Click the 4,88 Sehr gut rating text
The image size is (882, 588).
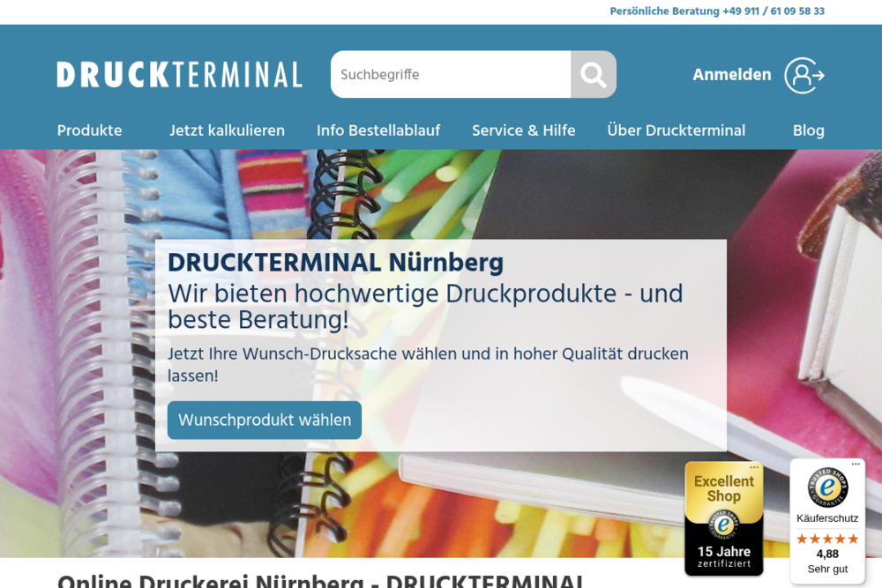(x=827, y=561)
